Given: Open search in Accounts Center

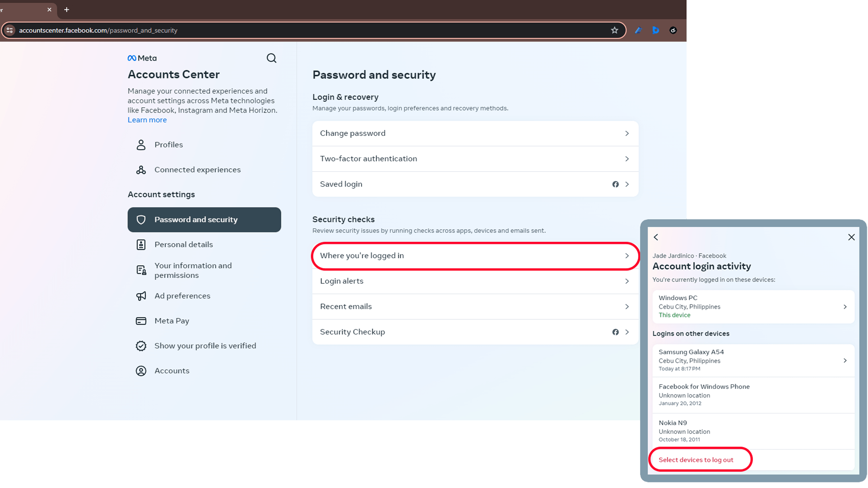Looking at the screenshot, I should (272, 58).
